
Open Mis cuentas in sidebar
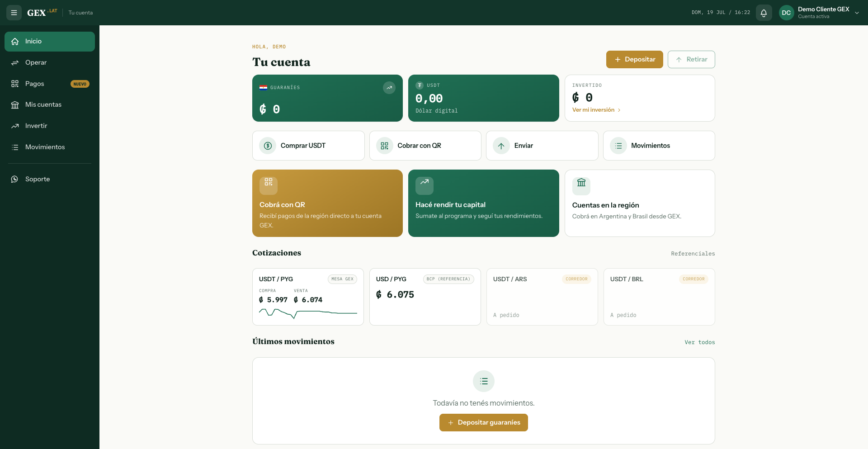50,105
